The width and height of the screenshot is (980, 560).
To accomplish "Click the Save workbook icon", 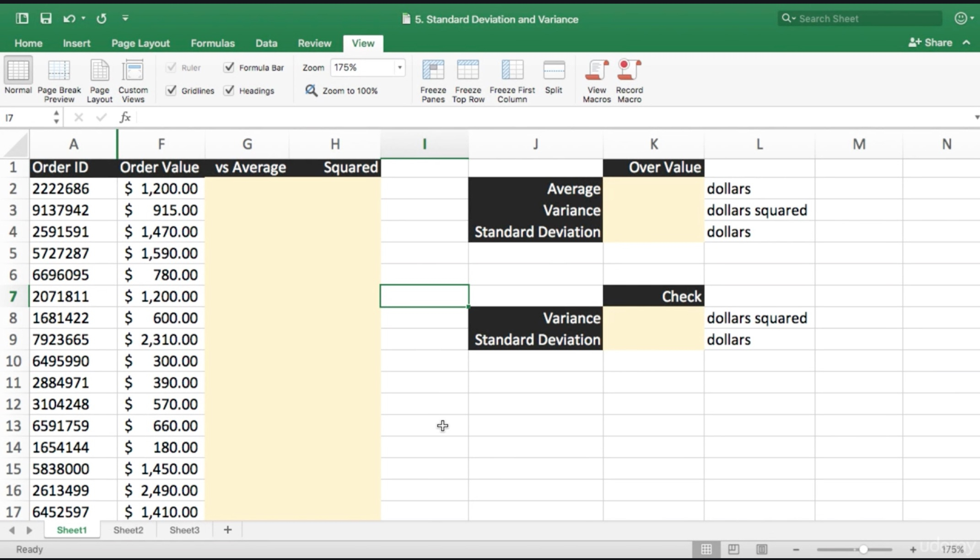I will [x=45, y=18].
